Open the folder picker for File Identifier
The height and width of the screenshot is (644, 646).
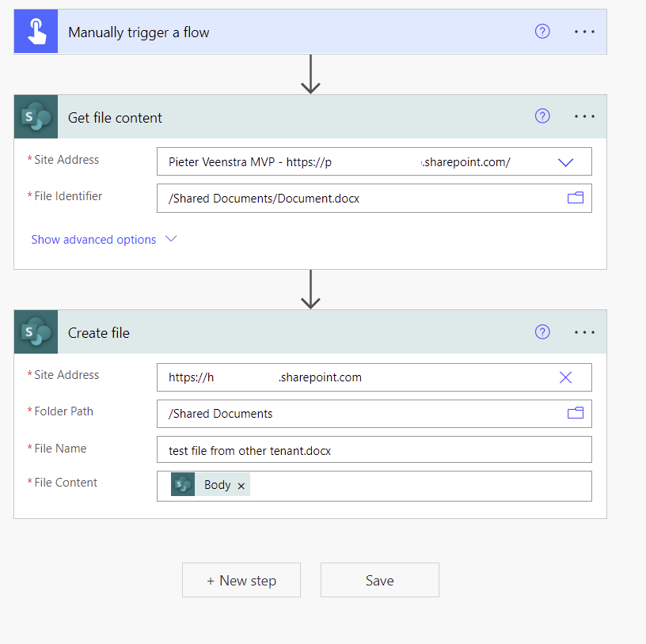point(575,198)
